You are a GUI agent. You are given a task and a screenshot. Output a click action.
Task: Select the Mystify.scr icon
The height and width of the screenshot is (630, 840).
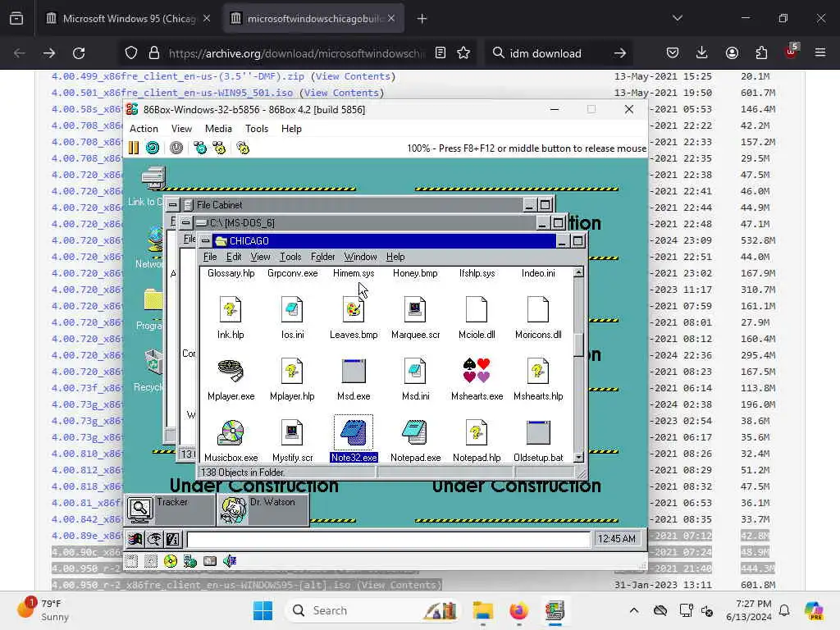tap(292, 432)
